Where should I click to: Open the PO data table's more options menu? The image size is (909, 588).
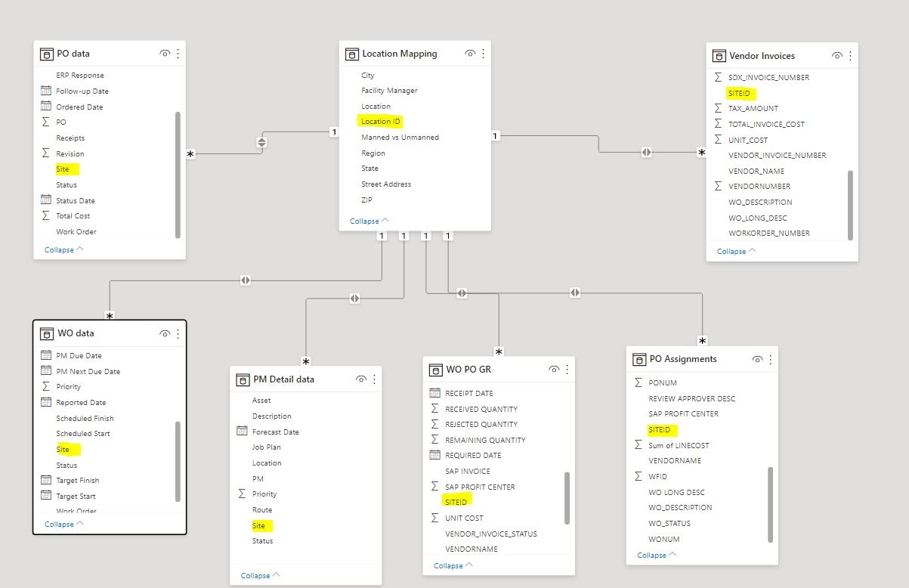[178, 54]
